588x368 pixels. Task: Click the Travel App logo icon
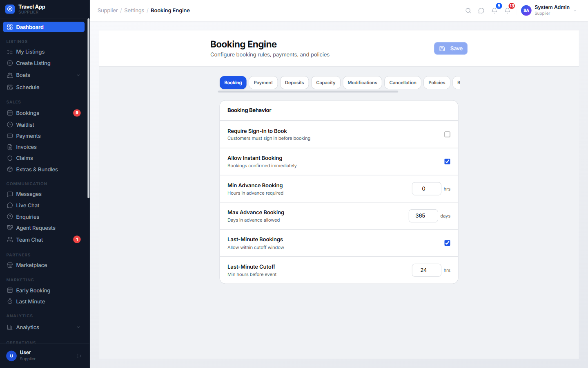tap(10, 9)
